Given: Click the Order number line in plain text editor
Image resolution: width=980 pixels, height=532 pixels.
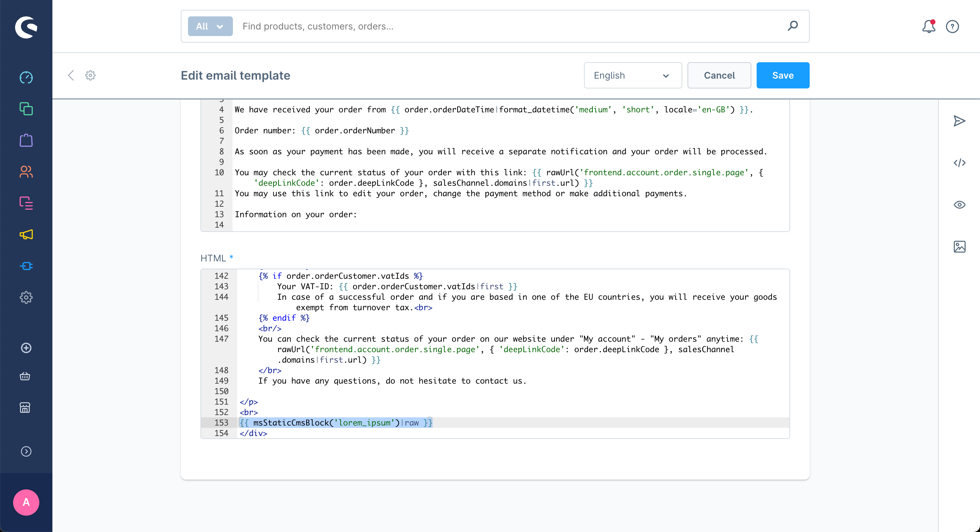Looking at the screenshot, I should click(x=321, y=130).
